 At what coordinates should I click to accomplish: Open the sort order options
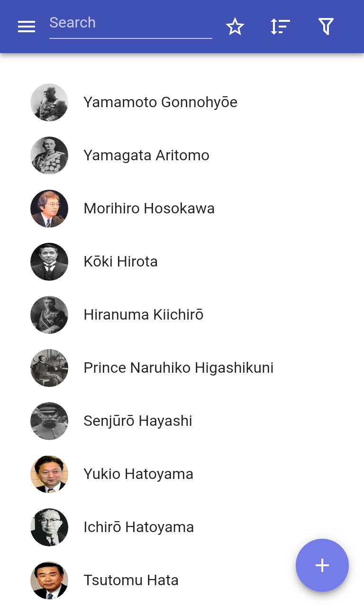[280, 27]
